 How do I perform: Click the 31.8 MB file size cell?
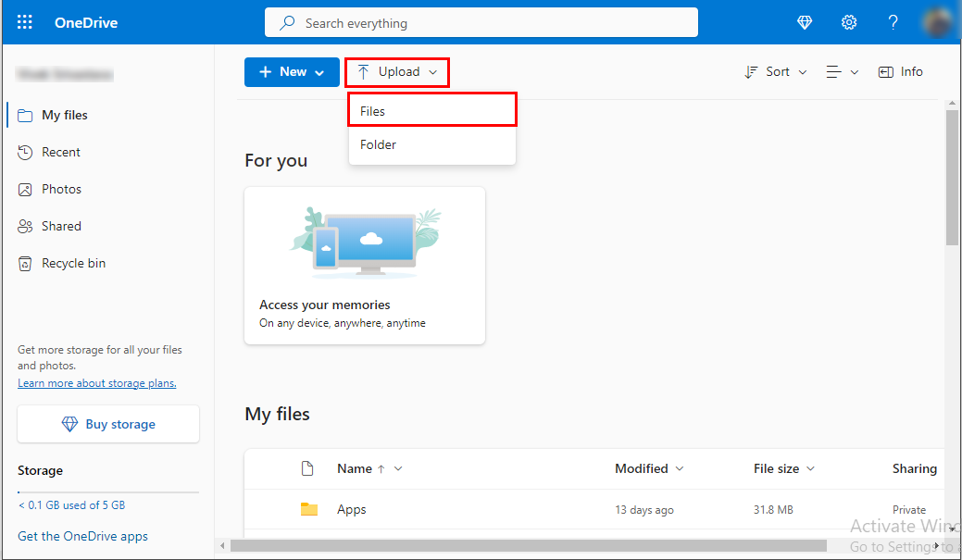point(773,510)
